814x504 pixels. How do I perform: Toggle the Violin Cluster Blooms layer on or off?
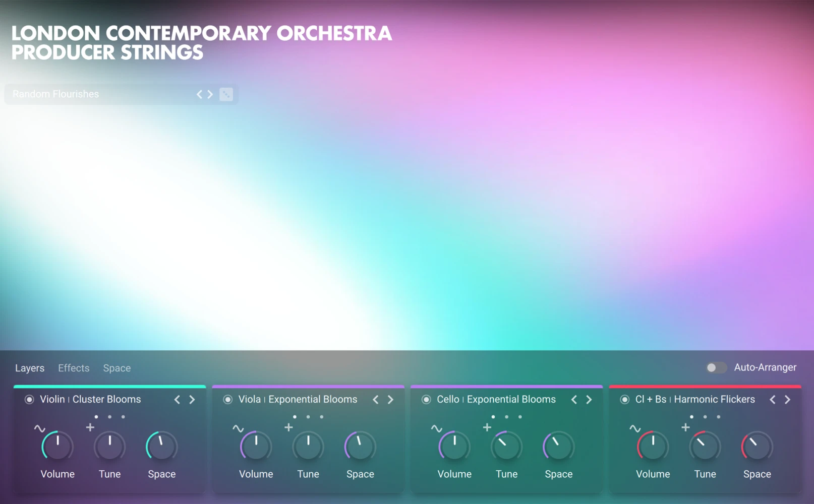click(29, 399)
